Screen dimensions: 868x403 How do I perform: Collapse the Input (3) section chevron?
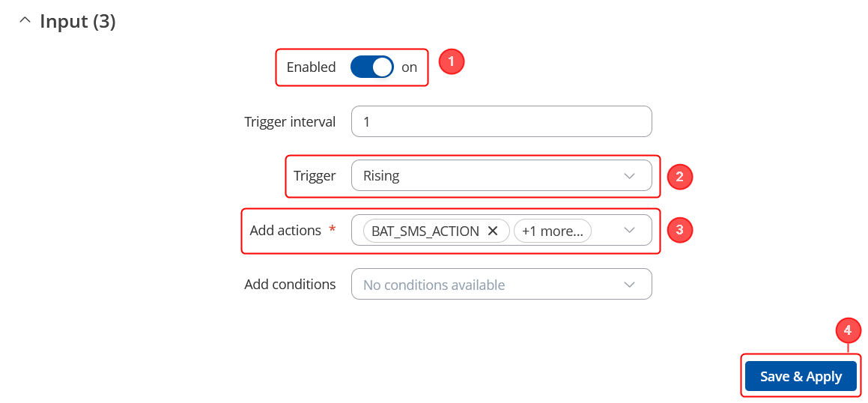coord(24,21)
